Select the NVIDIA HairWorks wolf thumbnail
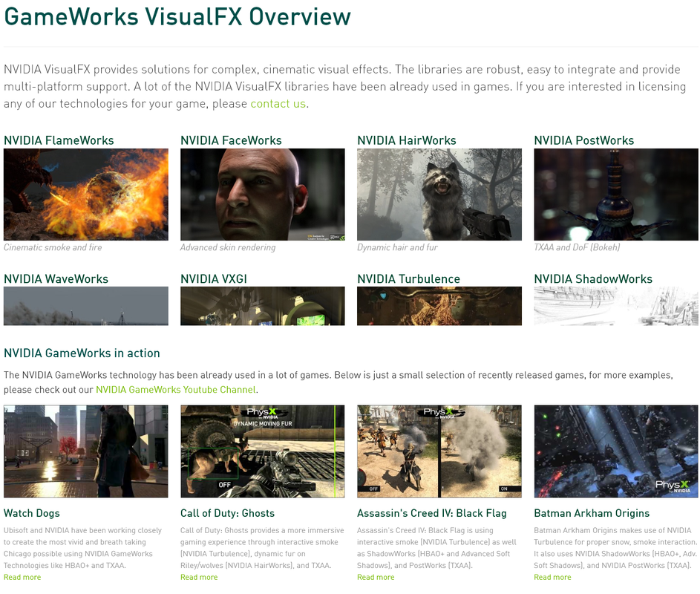 pos(439,194)
